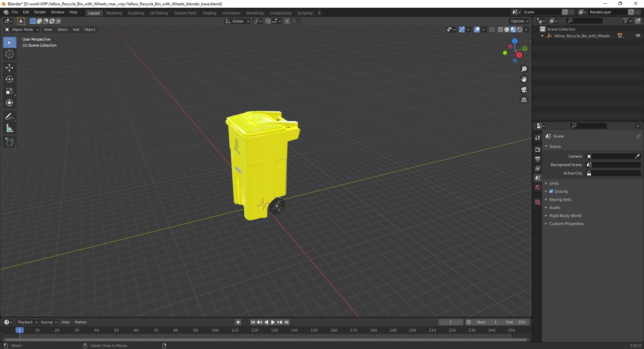
Task: Toggle camera view icon
Action: click(524, 90)
